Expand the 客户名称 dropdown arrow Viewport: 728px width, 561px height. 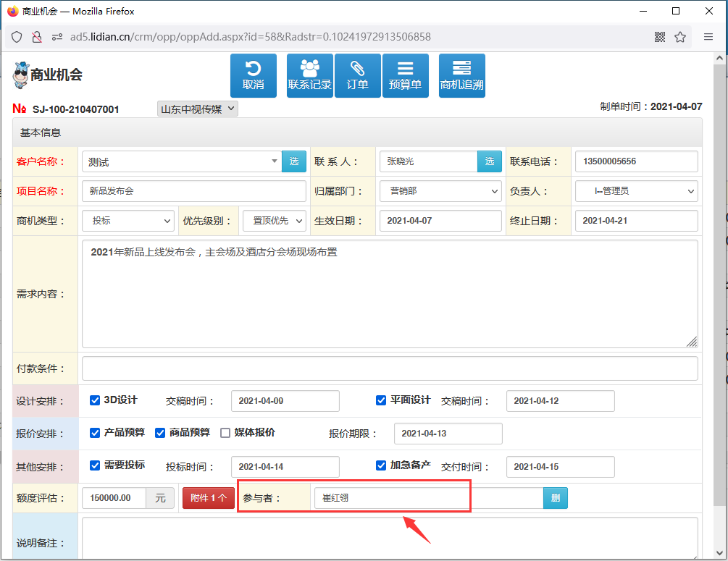(275, 161)
